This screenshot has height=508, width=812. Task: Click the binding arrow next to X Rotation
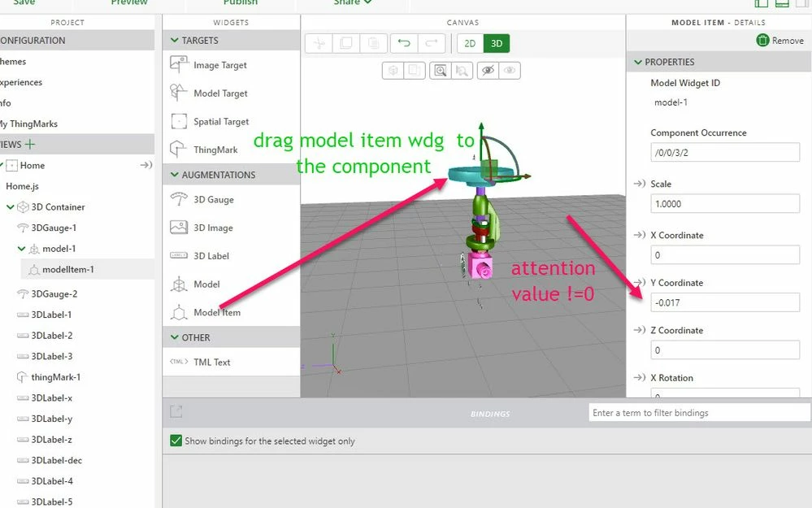[x=640, y=377]
